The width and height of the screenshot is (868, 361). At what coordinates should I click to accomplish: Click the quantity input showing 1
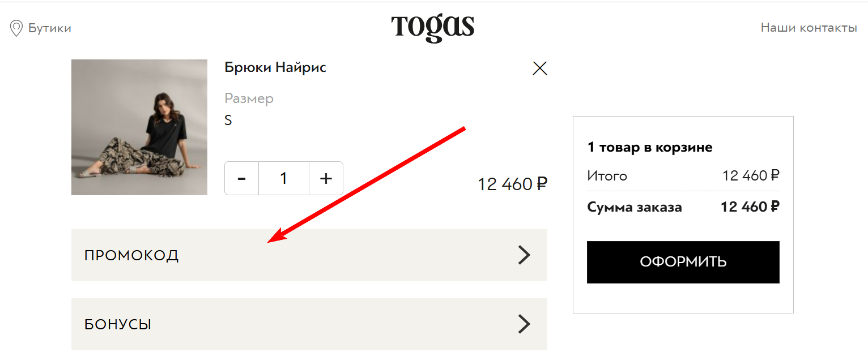(x=283, y=178)
